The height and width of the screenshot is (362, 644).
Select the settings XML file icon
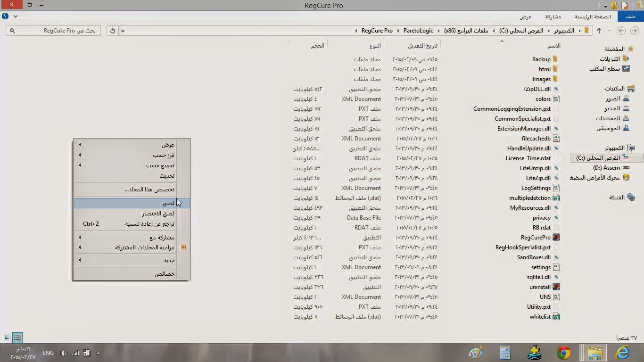pos(556,267)
